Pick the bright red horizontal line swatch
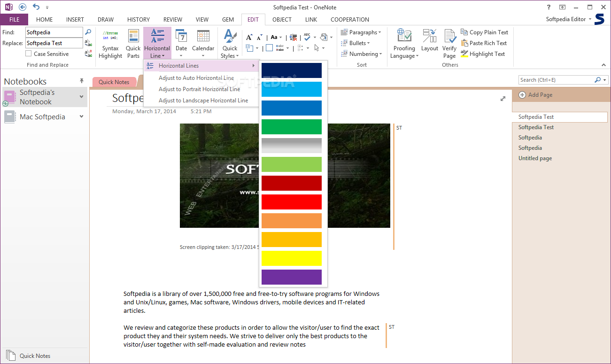This screenshot has width=611, height=364. [292, 202]
